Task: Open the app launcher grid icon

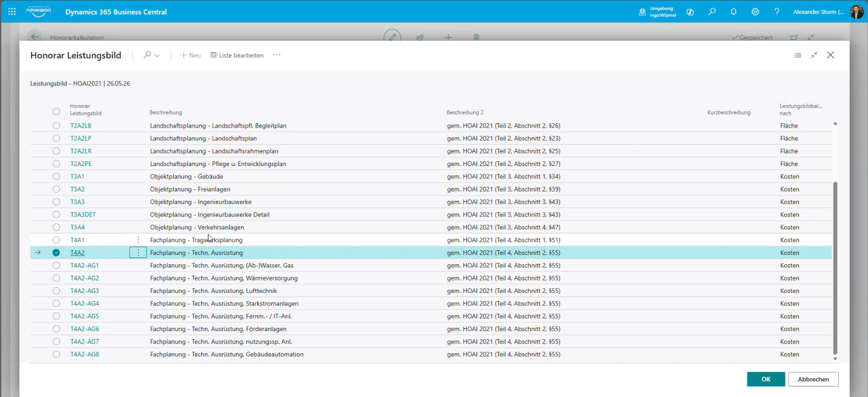Action: tap(12, 11)
